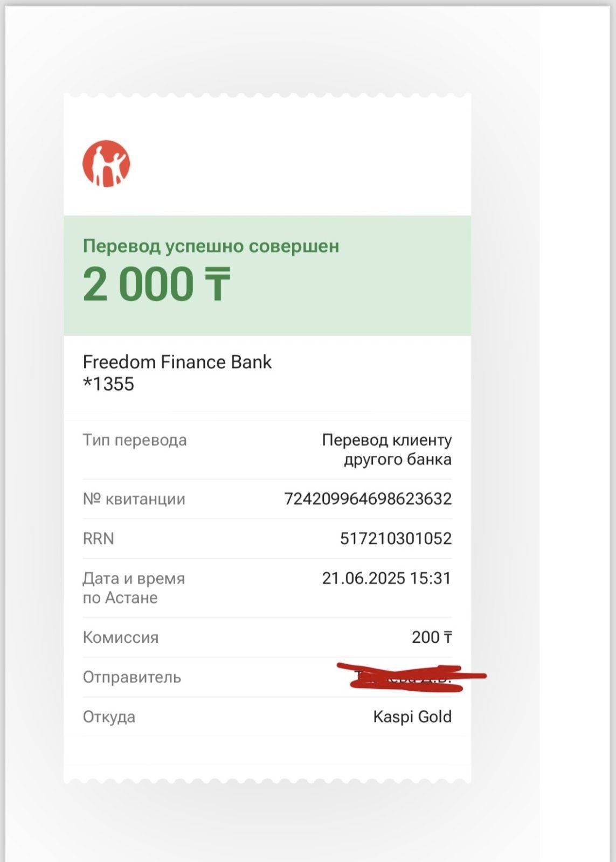Select receipt number 724209964698623632

click(368, 499)
